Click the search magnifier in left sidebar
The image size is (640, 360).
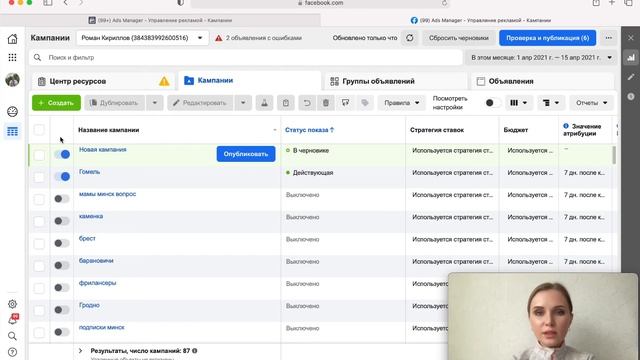13,336
